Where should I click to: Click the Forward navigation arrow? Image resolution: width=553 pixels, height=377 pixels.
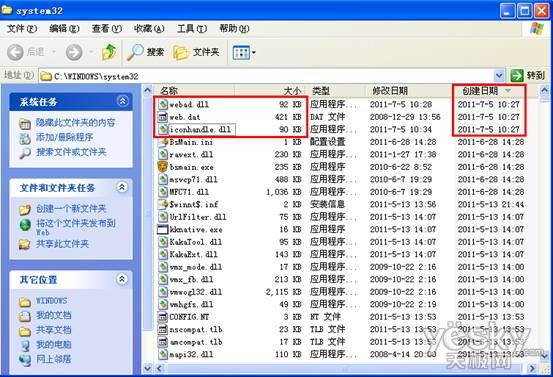point(74,53)
